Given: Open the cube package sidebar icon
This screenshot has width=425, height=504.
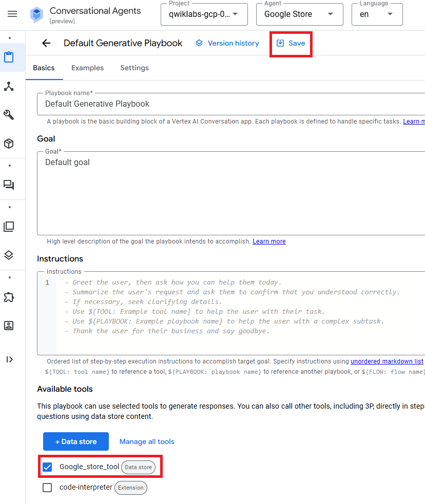Looking at the screenshot, I should click(9, 144).
